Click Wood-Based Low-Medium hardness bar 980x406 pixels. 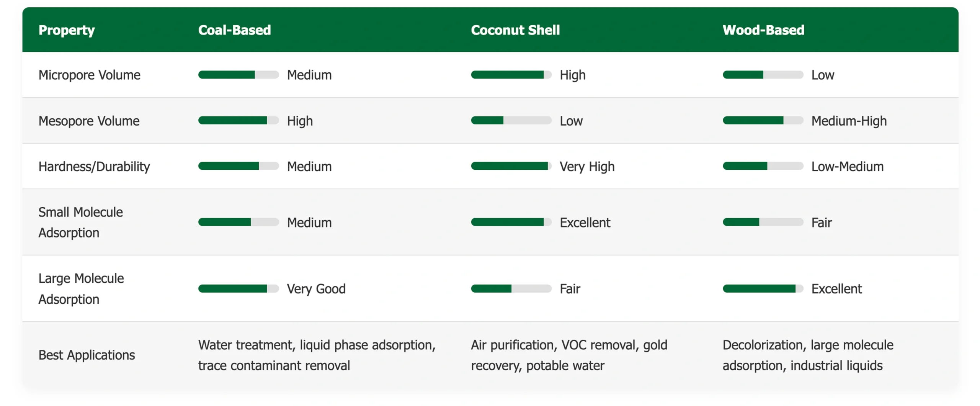(x=763, y=166)
